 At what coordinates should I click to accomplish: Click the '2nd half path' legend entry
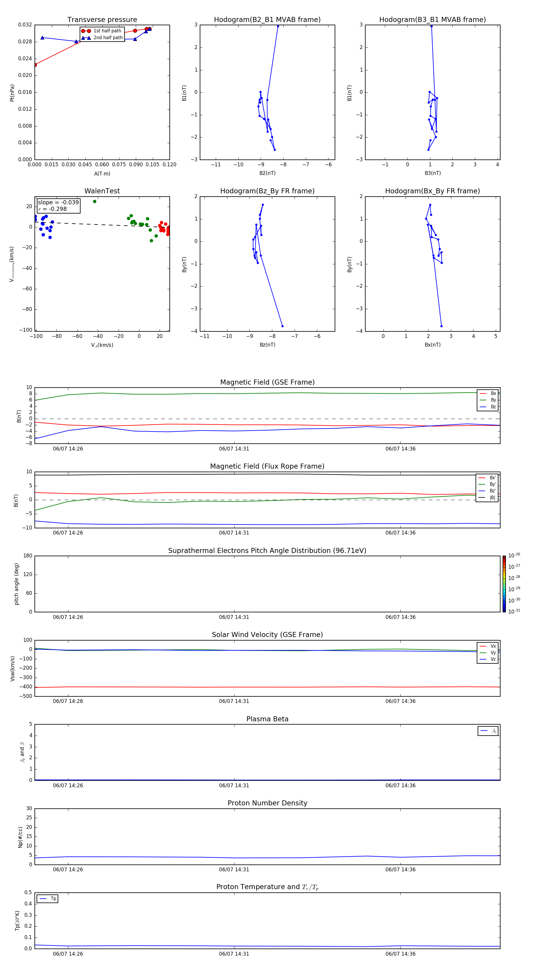click(102, 38)
